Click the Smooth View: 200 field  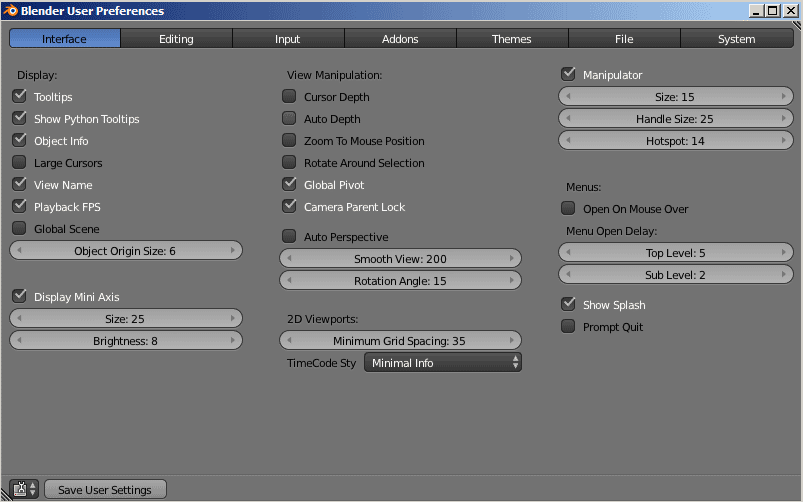point(400,259)
